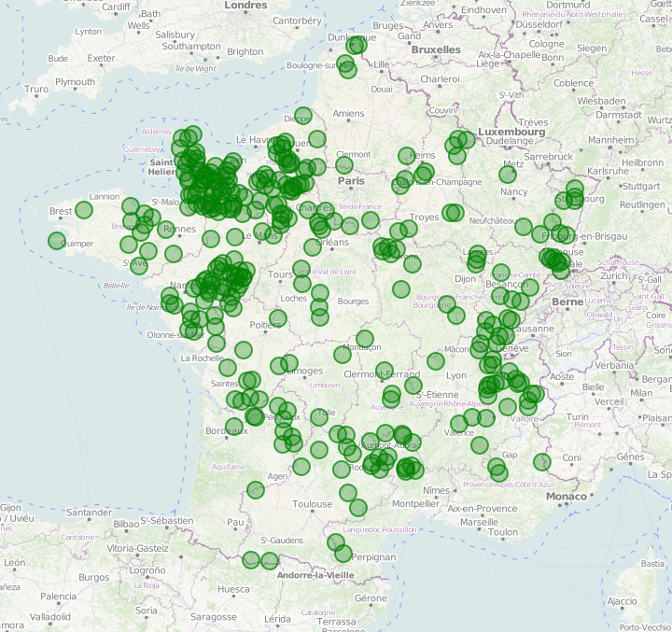
Task: Click the green marker above Agen
Action: pos(256,489)
